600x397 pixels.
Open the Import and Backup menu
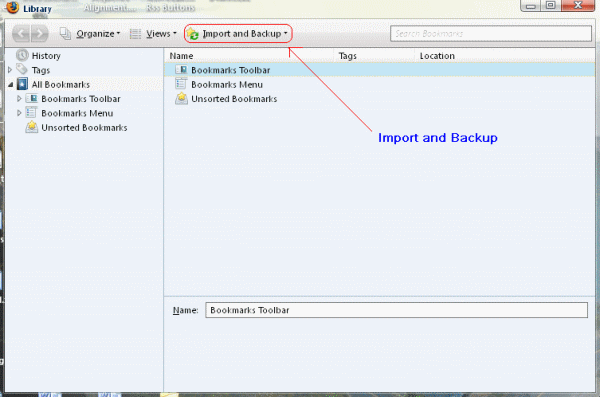[x=238, y=34]
